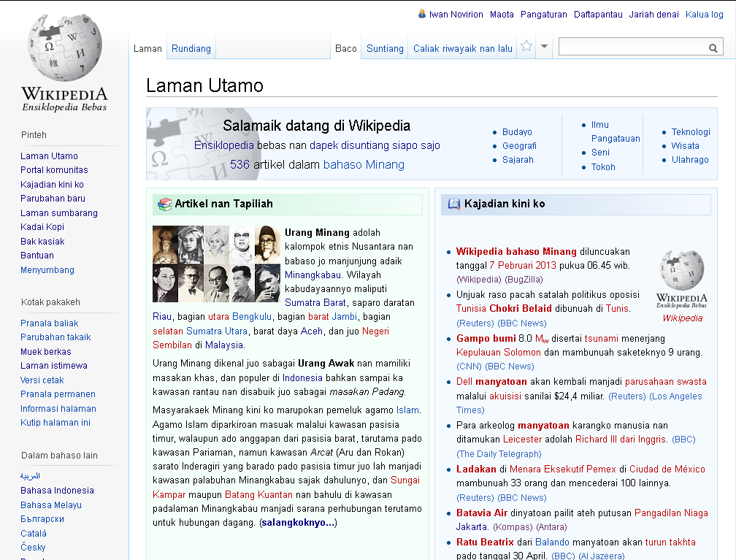Open Iwan Novirion user page link

456,14
